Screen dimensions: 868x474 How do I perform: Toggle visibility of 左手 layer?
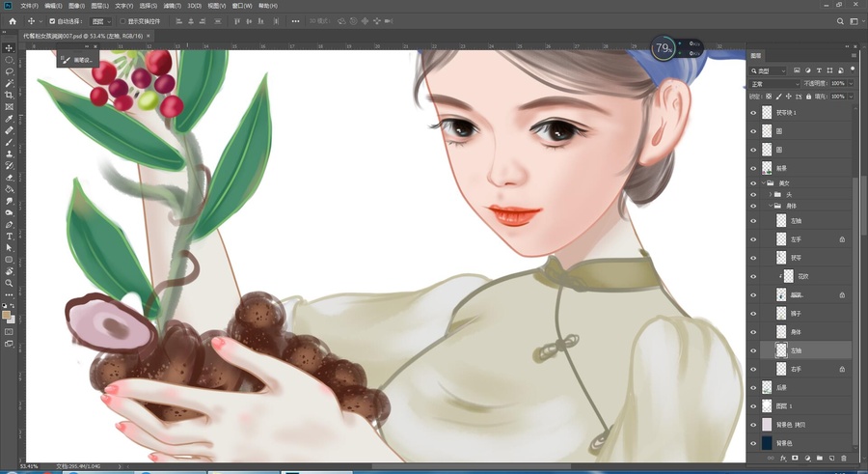753,239
